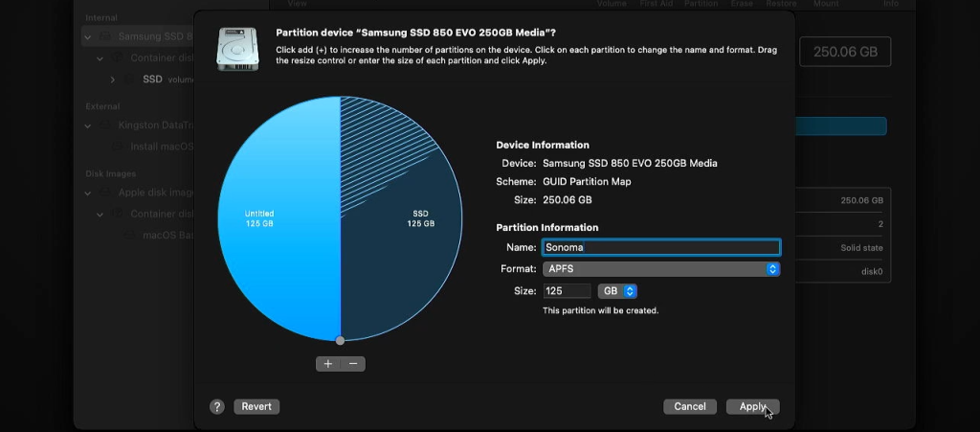
Task: Remove partition with the minus button
Action: [x=353, y=364]
